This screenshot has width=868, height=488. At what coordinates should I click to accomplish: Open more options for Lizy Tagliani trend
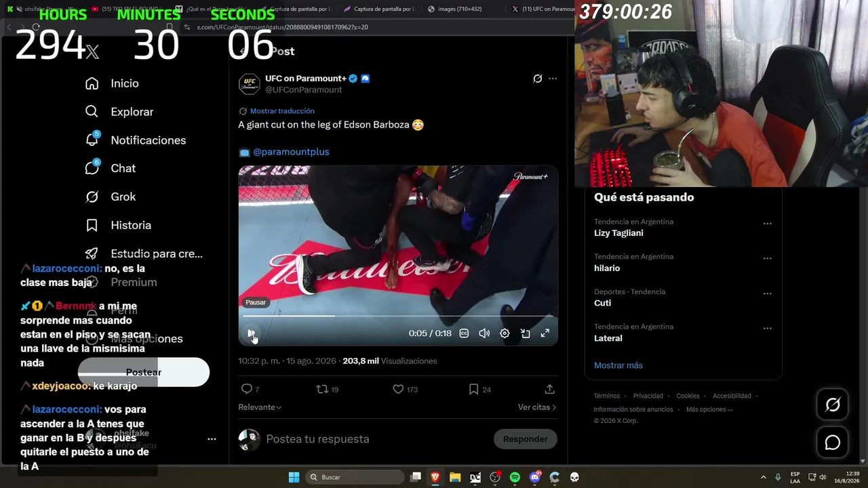coord(768,223)
